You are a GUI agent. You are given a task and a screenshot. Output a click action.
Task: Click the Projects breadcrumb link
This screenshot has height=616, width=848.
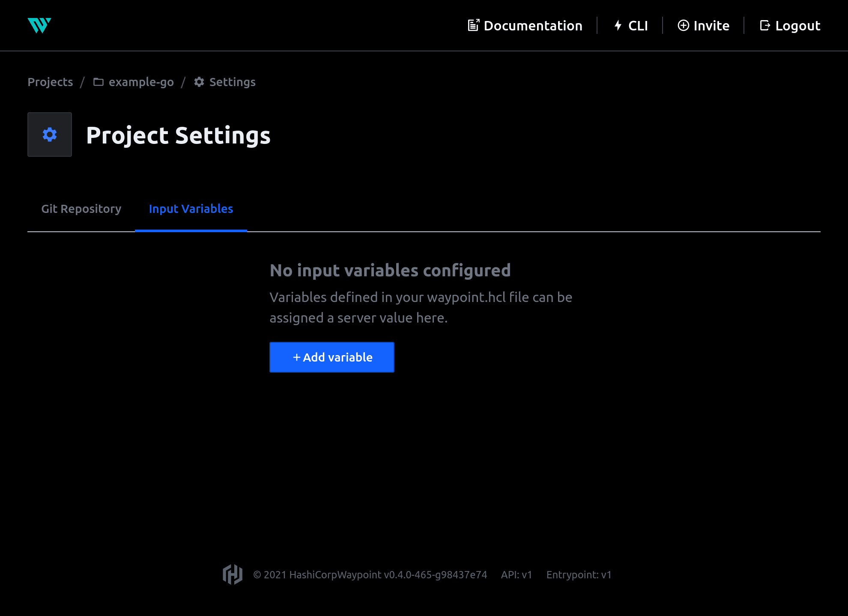tap(50, 82)
